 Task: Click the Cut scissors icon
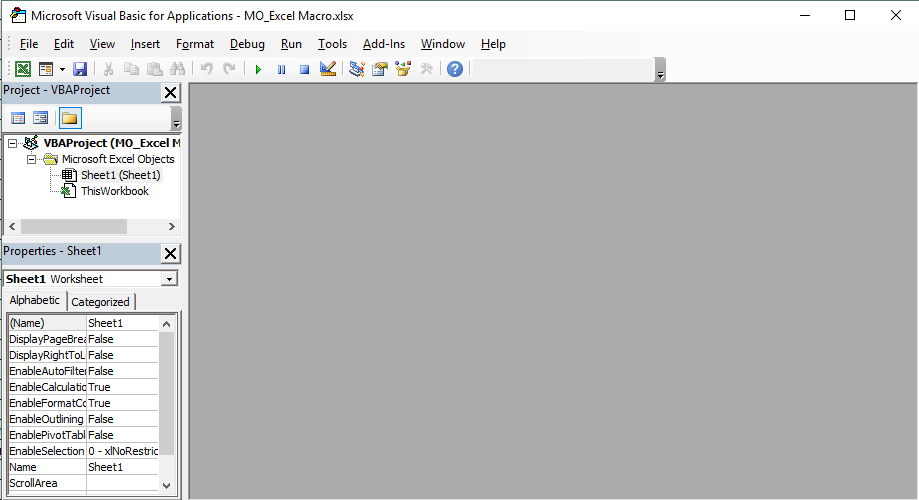(x=108, y=69)
